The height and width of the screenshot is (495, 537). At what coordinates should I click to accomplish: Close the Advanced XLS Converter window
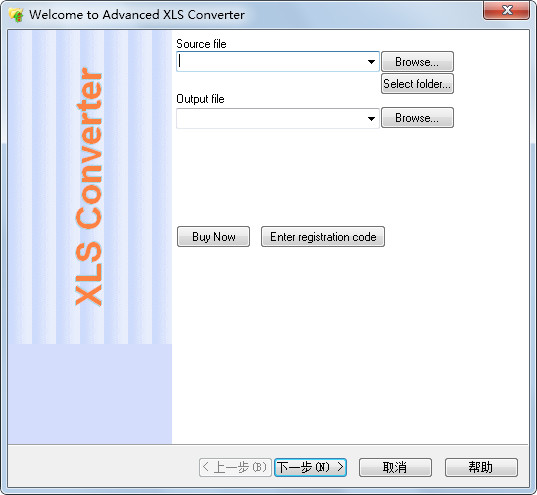(506, 10)
